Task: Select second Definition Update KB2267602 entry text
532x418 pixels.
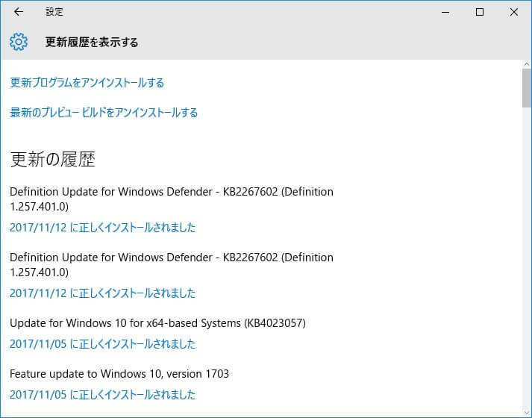Action: [x=172, y=265]
